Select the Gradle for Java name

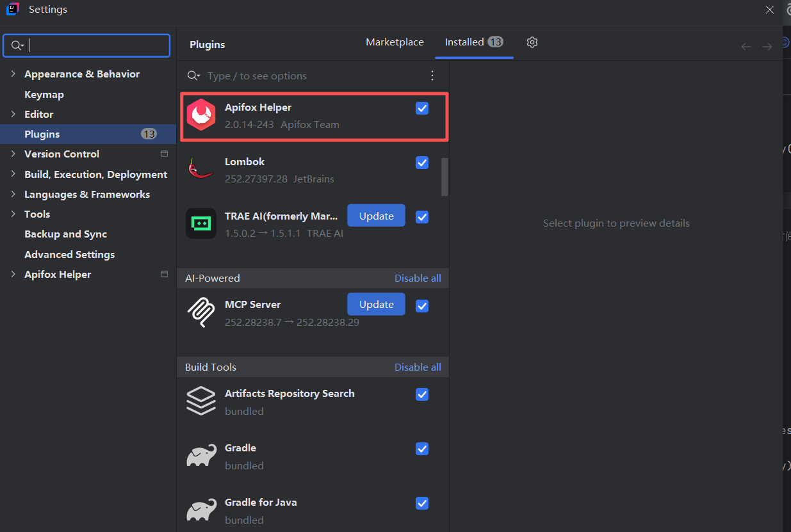(261, 502)
